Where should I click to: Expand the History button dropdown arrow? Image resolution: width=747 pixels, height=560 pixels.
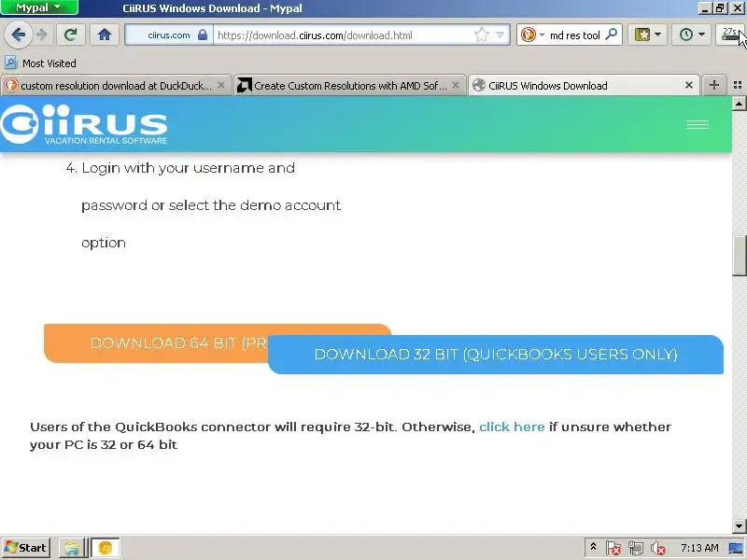pyautogui.click(x=702, y=35)
